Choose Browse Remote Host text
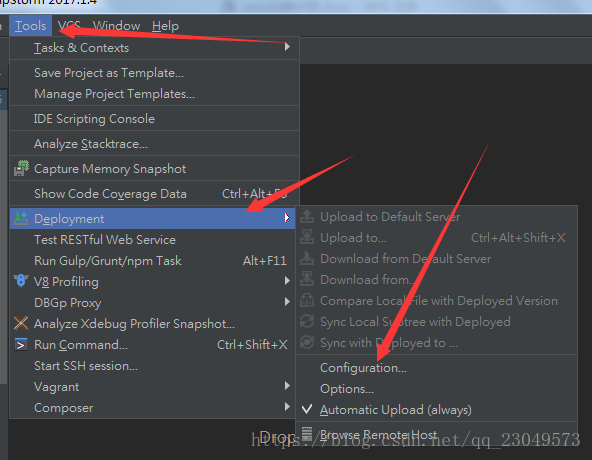This screenshot has width=592, height=460. [x=379, y=435]
